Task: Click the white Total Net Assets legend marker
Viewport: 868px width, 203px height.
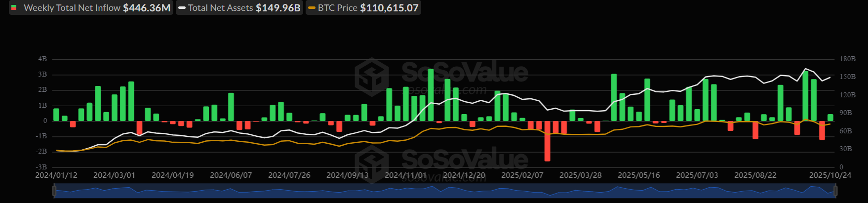Action: [x=182, y=8]
